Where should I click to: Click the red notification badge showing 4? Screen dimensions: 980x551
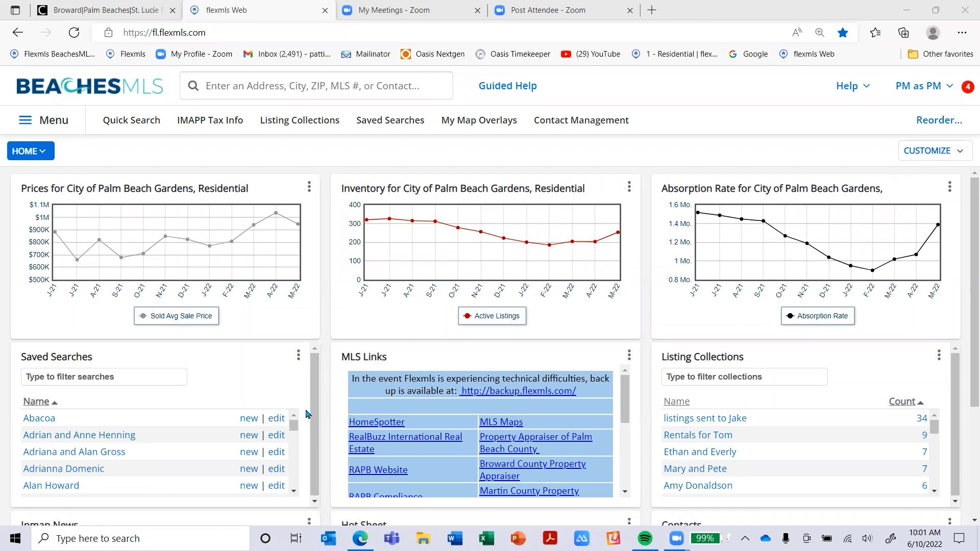(x=967, y=86)
